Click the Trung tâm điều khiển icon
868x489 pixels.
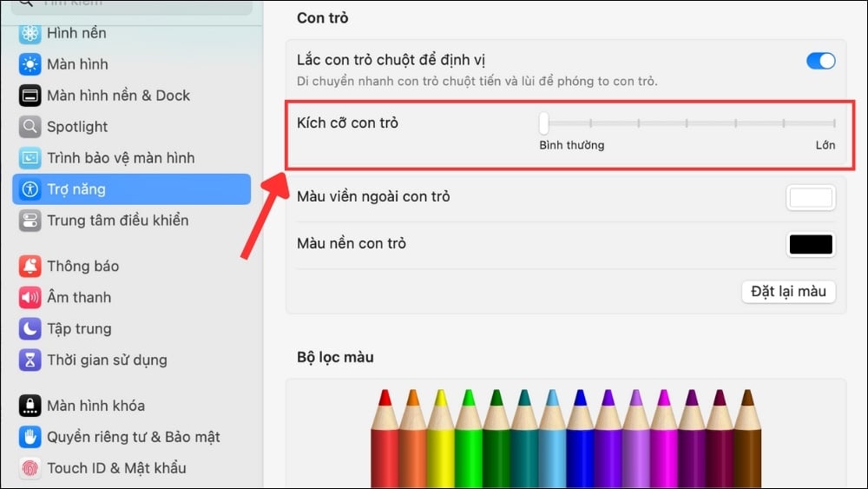coord(30,221)
